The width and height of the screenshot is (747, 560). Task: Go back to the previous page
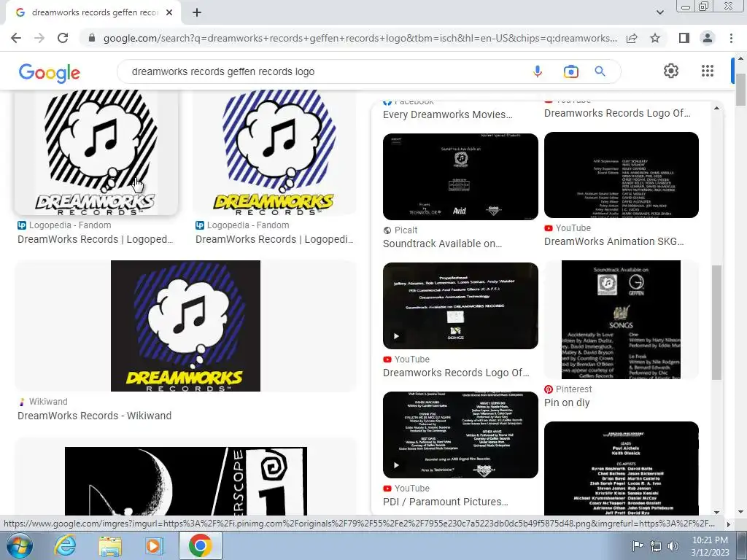(16, 38)
